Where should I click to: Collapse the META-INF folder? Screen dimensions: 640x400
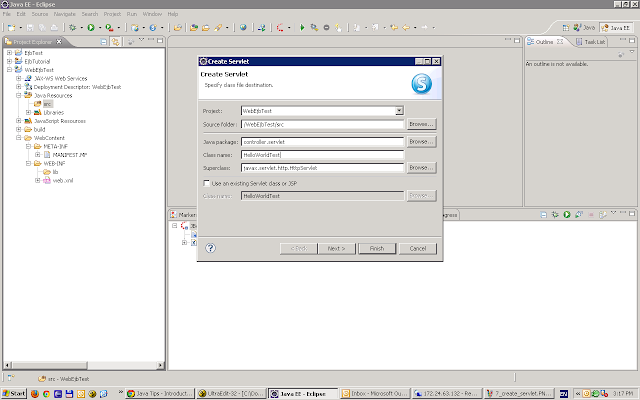pyautogui.click(x=28, y=146)
